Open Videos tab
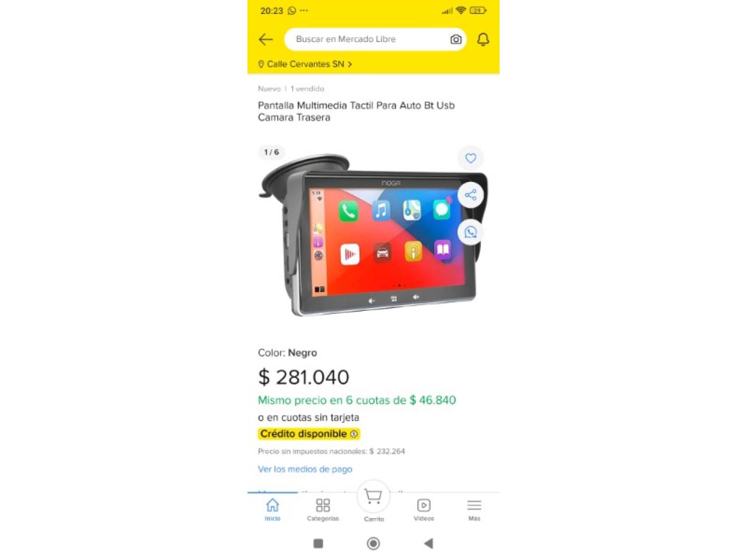Viewport: 747px width, 560px height. click(x=424, y=509)
